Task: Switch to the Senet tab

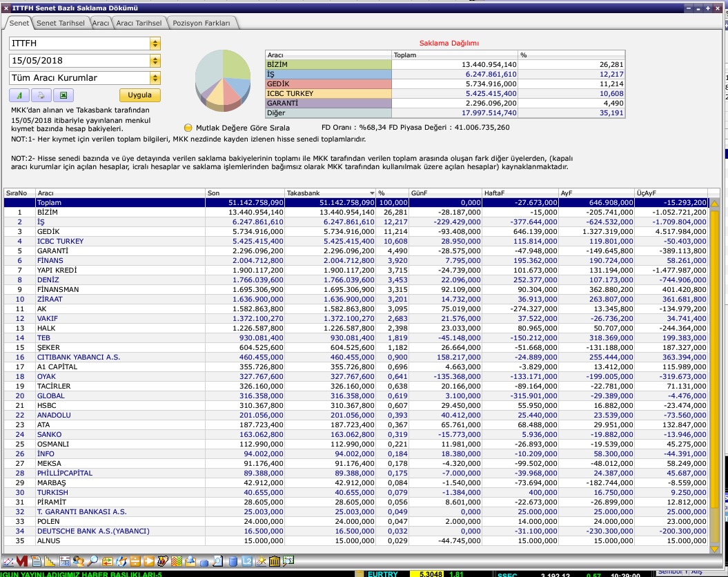Action: click(19, 23)
